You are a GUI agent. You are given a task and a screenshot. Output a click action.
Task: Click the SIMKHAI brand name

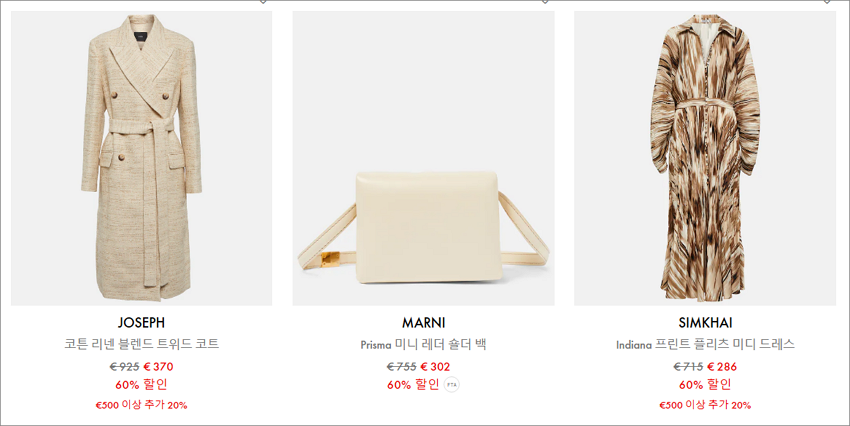point(705,322)
